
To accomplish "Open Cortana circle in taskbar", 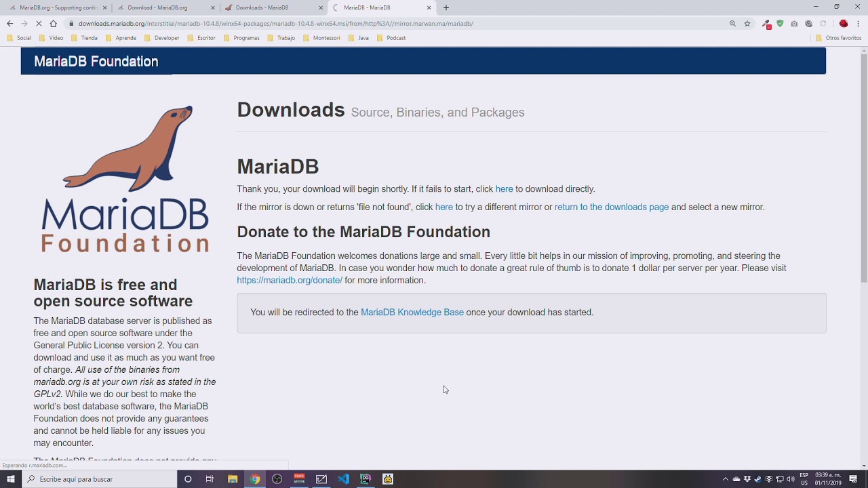I will pyautogui.click(x=188, y=479).
